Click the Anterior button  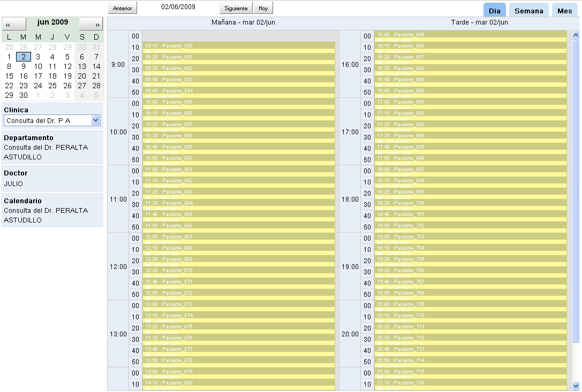[123, 8]
